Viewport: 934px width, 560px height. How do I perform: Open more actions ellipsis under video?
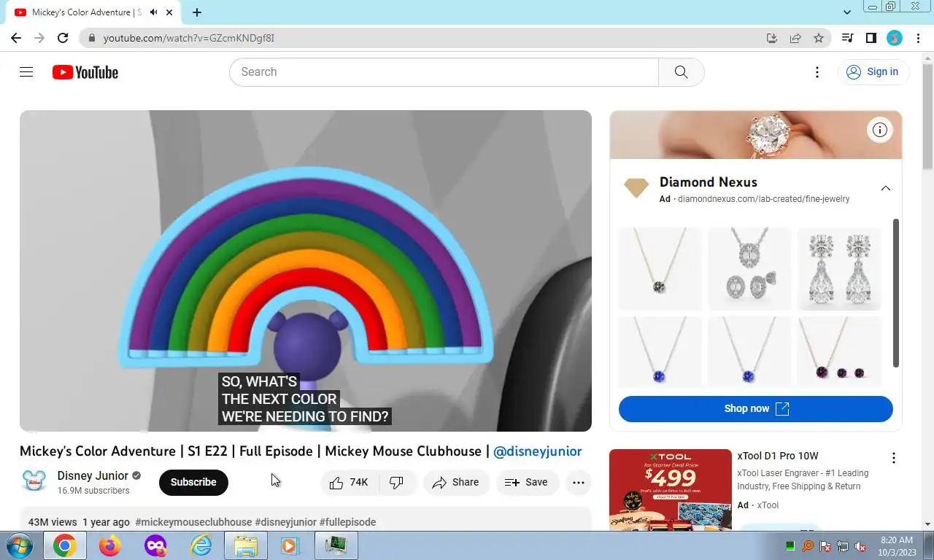point(579,482)
